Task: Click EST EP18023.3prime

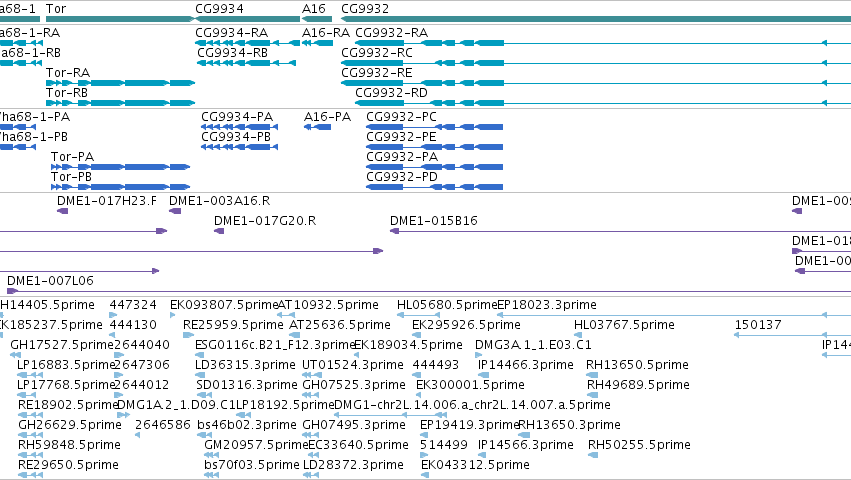Action: 547,305
